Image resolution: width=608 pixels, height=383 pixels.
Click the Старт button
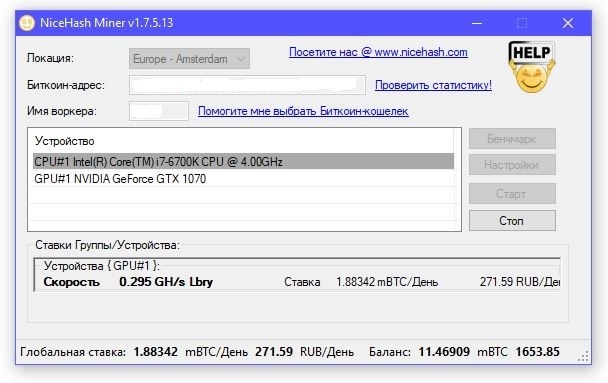click(512, 193)
